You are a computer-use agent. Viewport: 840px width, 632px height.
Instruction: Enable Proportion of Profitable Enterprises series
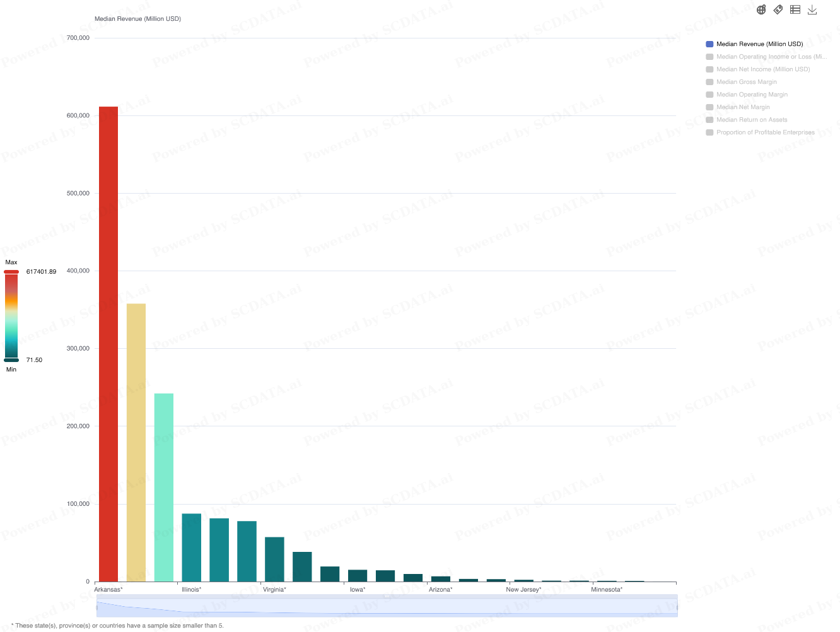pyautogui.click(x=760, y=132)
